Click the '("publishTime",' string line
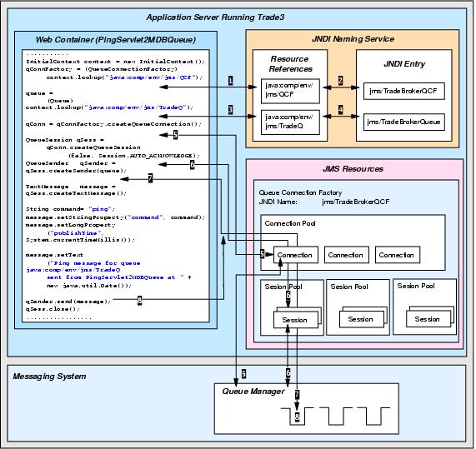 75,233
